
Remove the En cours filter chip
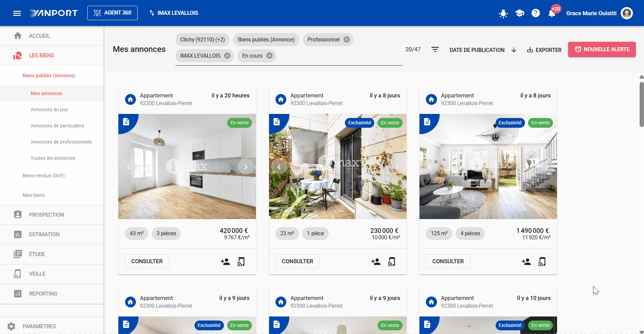click(269, 56)
